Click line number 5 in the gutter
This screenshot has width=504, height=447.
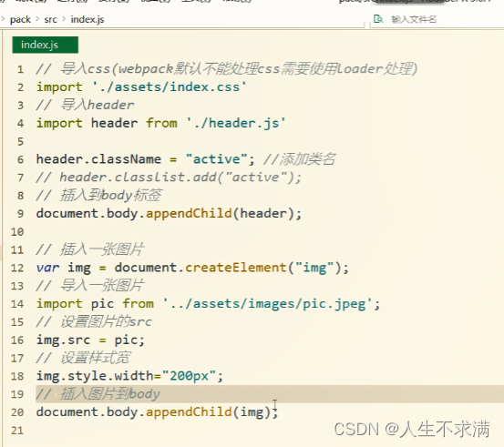pyautogui.click(x=20, y=141)
